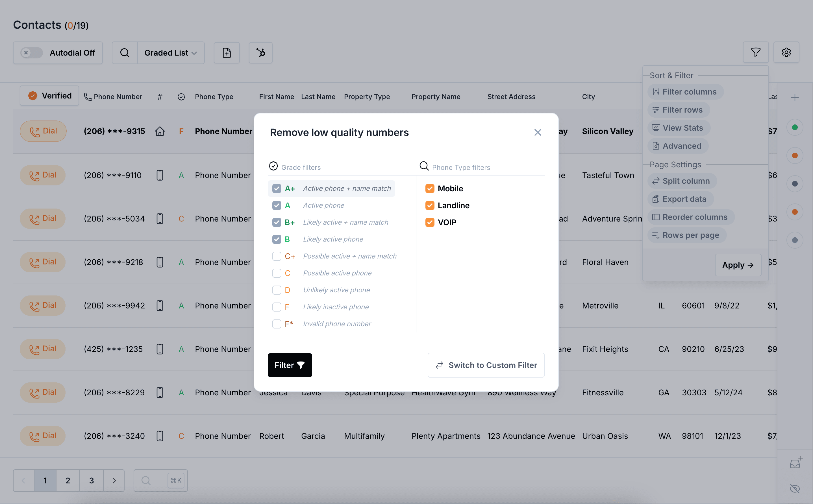This screenshot has width=813, height=504.
Task: Check the C+ grade filter checkbox
Action: tap(276, 256)
